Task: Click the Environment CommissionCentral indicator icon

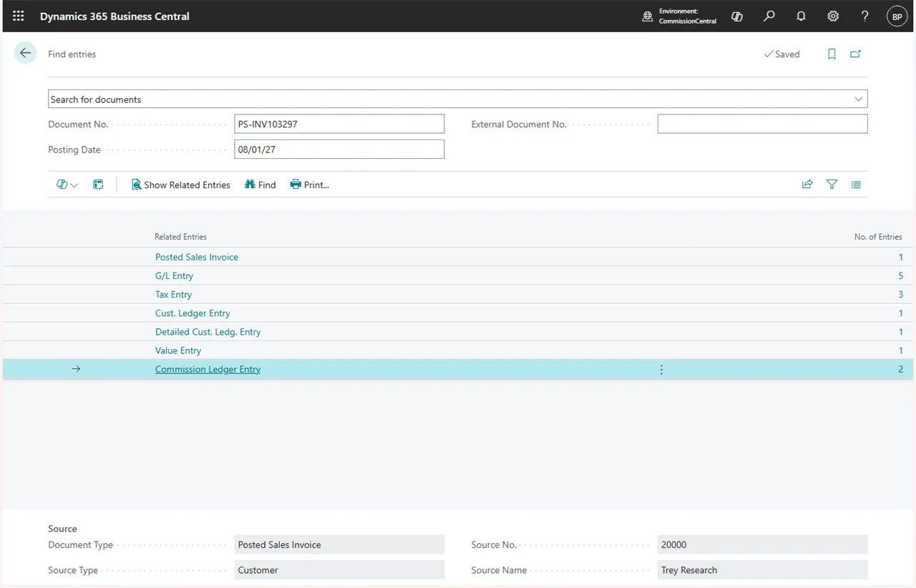Action: click(647, 16)
